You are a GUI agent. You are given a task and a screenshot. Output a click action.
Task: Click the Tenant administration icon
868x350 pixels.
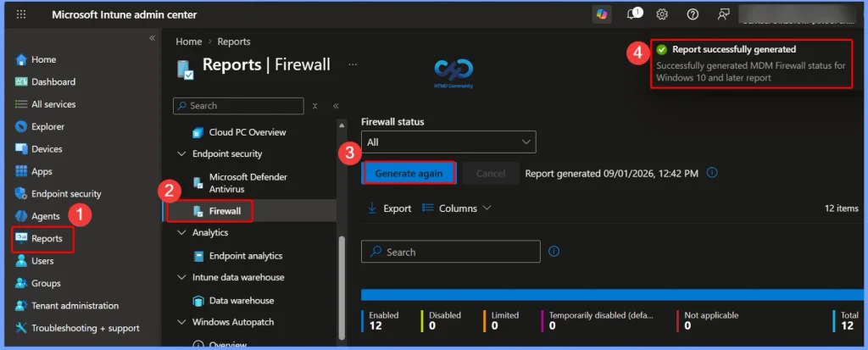pos(21,306)
